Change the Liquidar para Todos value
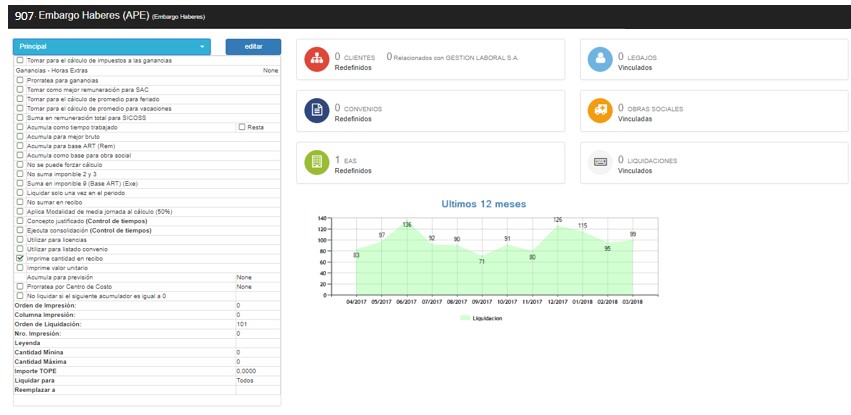This screenshot has height=415, width=851. pyautogui.click(x=255, y=380)
